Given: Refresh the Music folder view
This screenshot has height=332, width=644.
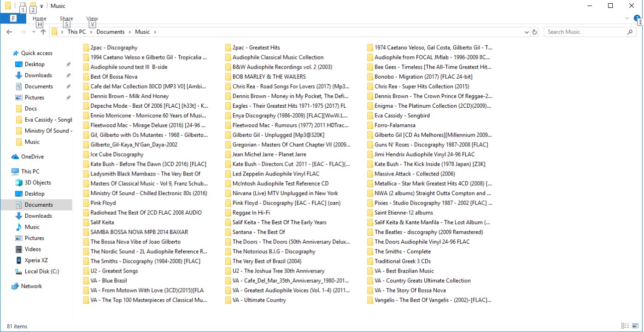Looking at the screenshot, I should click(x=534, y=32).
